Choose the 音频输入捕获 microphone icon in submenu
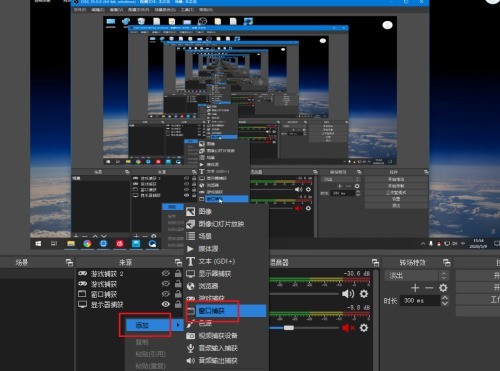 (190, 348)
